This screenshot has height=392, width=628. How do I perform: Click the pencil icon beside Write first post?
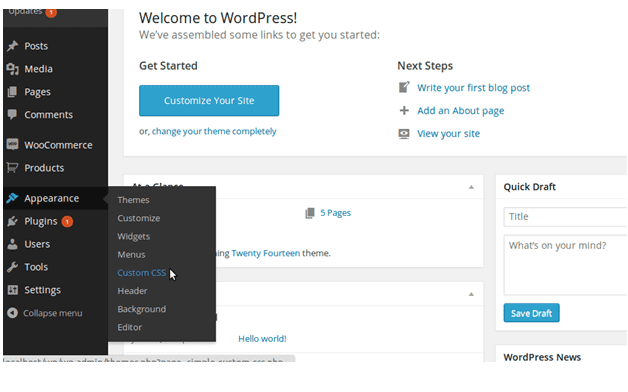[404, 87]
